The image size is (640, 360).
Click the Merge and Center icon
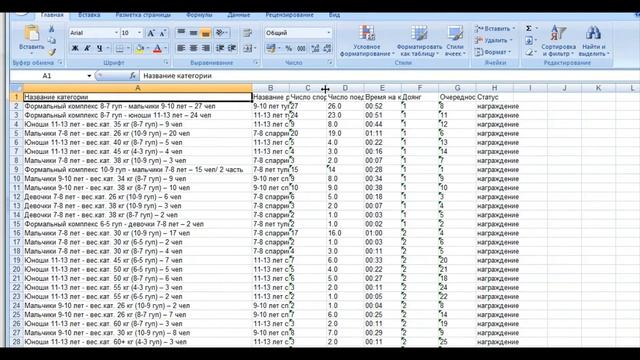point(247,49)
